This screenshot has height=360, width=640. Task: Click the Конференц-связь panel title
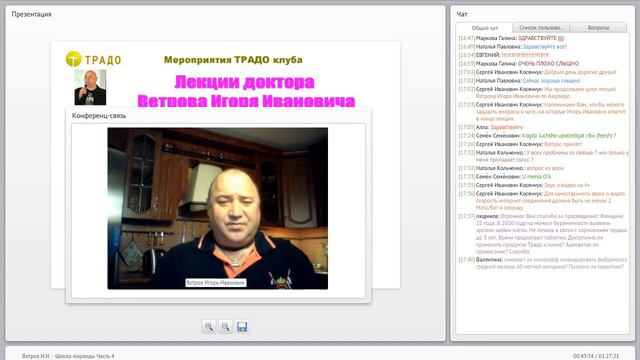pos(99,116)
